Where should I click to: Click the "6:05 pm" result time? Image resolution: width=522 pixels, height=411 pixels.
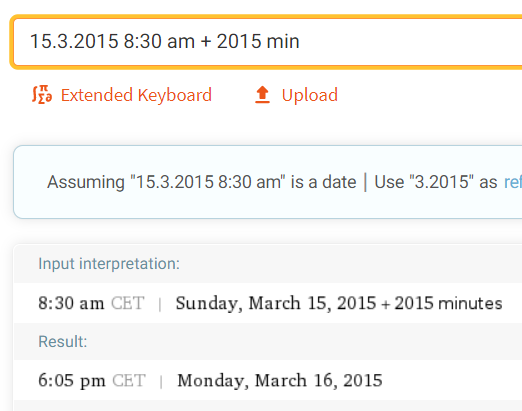[x=72, y=381]
